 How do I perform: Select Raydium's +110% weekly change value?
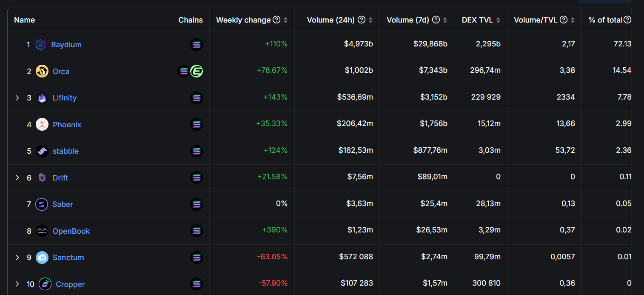pyautogui.click(x=276, y=44)
